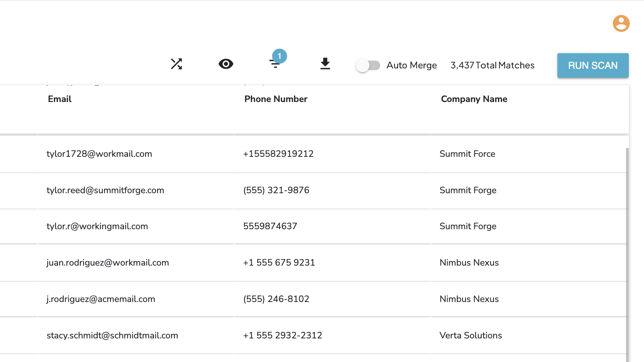Select phone number +155582919212
644x362 pixels.
(278, 154)
